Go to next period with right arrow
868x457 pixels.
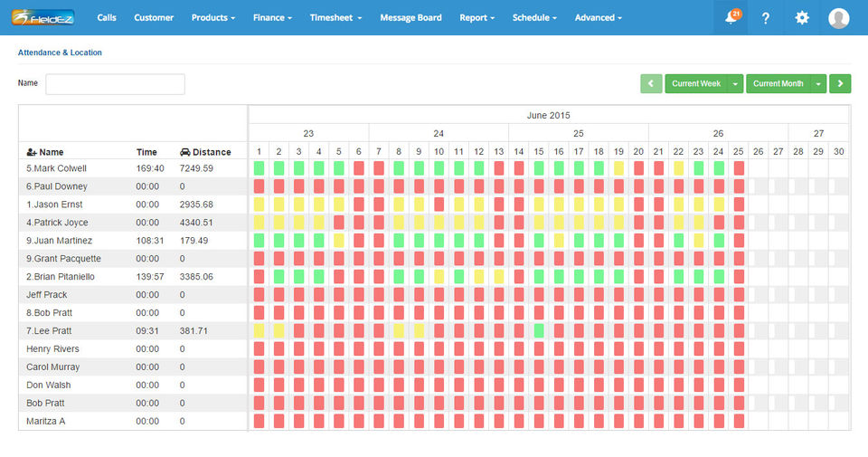840,83
